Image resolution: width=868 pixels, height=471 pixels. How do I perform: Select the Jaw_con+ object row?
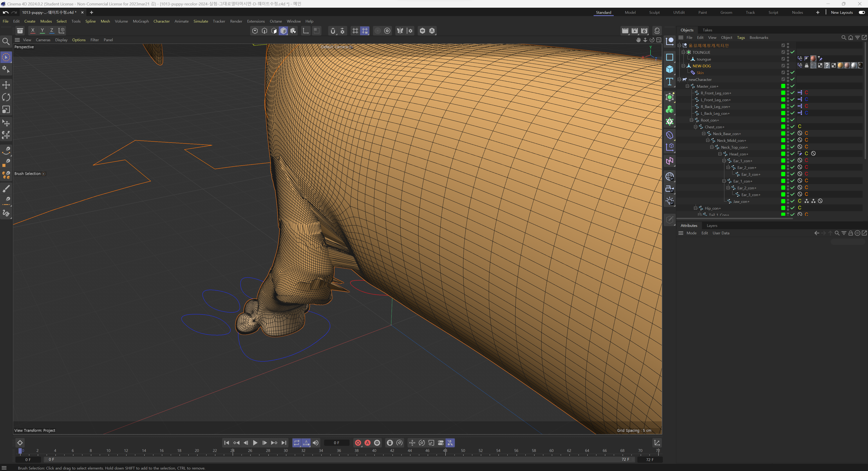741,201
